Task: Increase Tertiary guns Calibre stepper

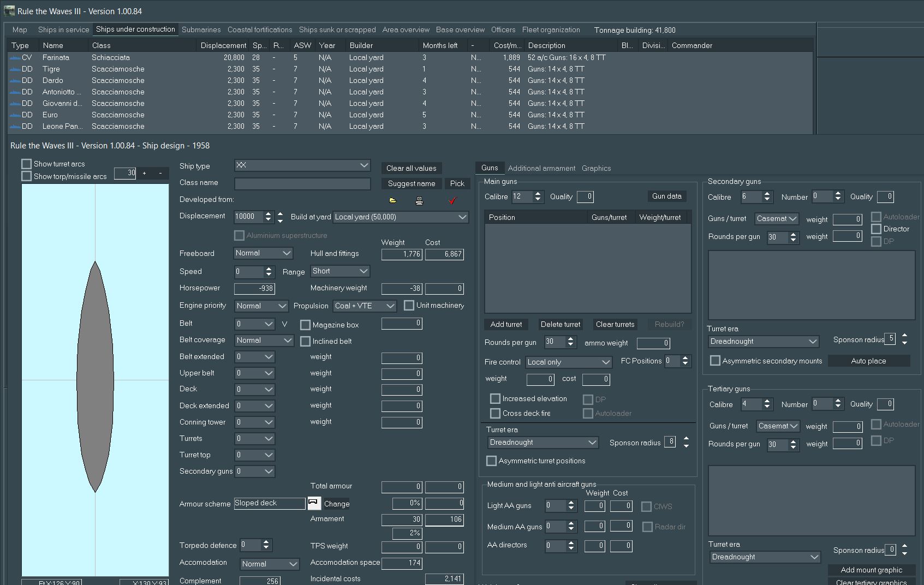Action: coord(767,401)
